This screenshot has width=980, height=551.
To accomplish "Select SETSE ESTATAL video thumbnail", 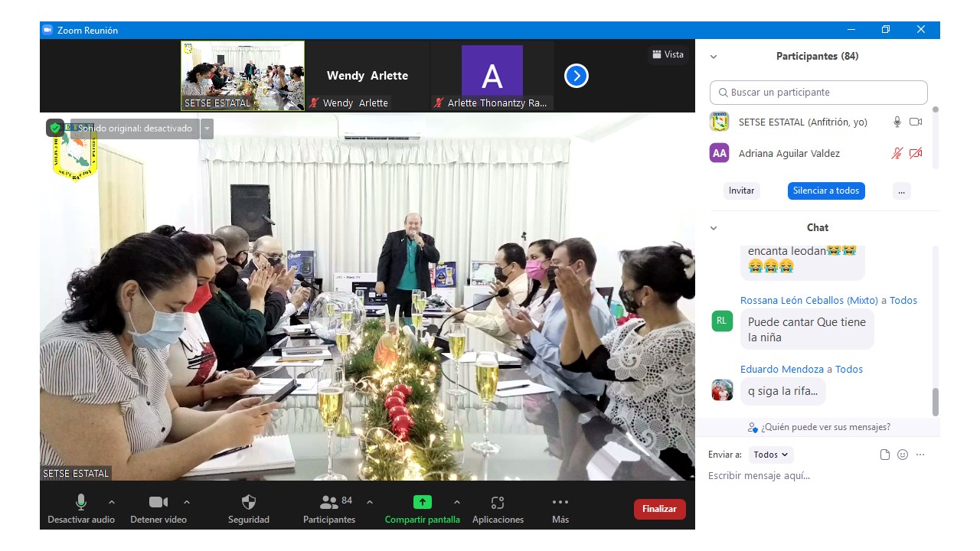I will (x=243, y=76).
